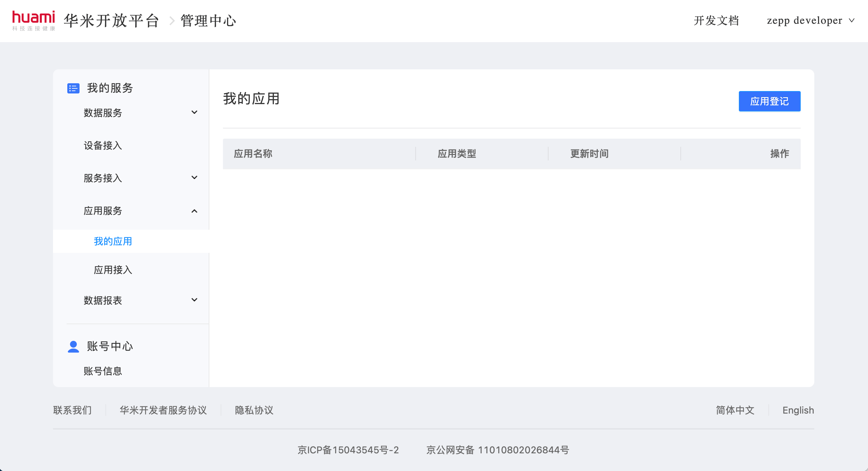Click 华米开放平台 title link
This screenshot has height=471, width=868.
[x=112, y=21]
